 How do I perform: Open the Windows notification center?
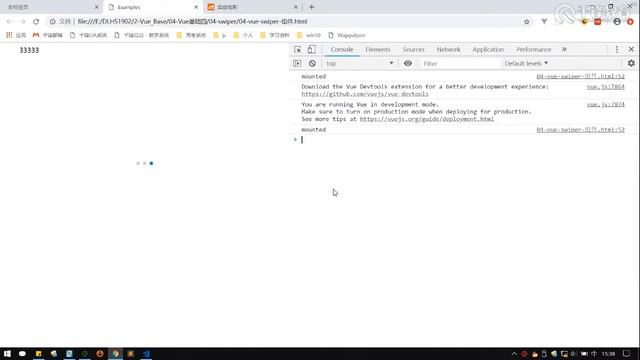[627, 353]
